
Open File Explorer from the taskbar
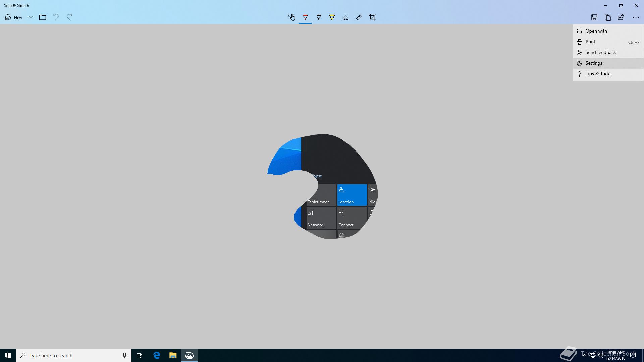[x=173, y=355]
